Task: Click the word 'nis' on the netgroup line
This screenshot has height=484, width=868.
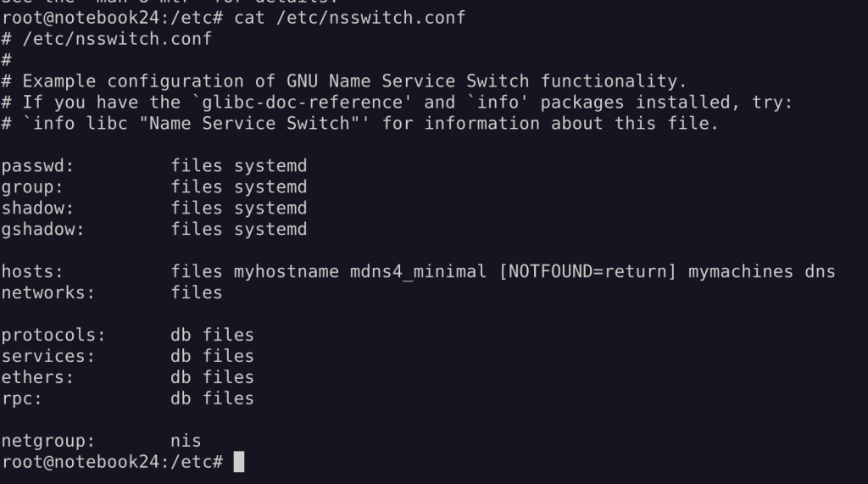Action: pyautogui.click(x=186, y=441)
